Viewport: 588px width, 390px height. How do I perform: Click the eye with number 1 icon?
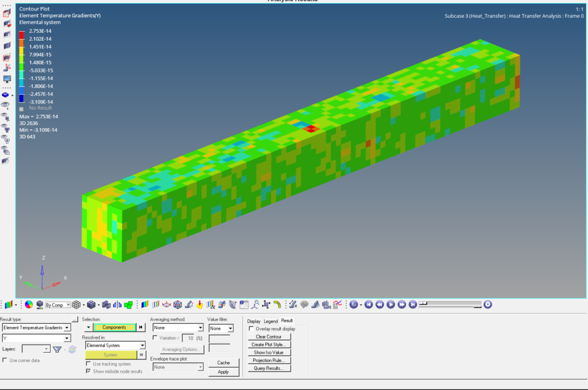(x=5, y=105)
